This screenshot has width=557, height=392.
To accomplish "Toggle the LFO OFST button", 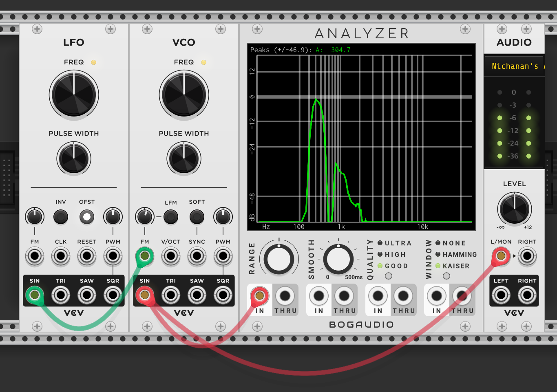I will pos(87,217).
